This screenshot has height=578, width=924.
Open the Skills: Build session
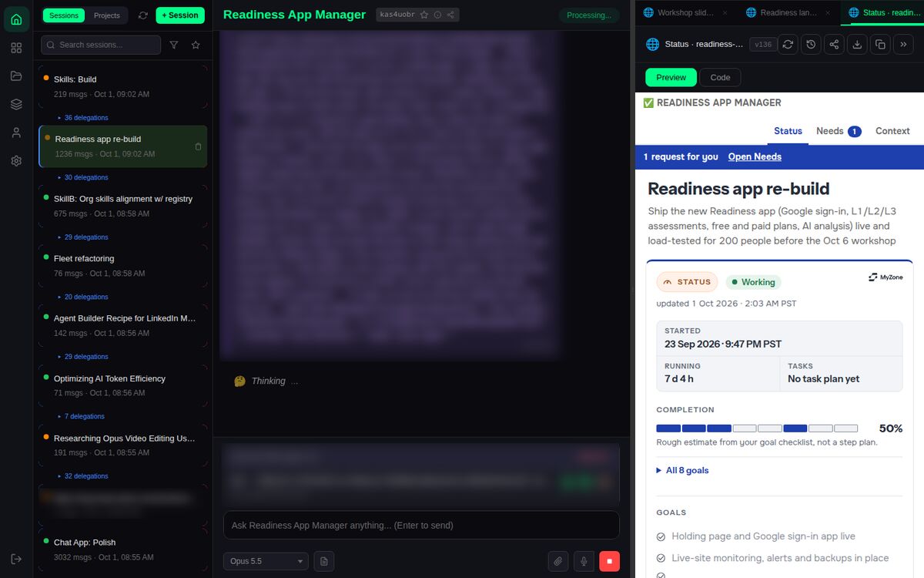[x=123, y=86]
